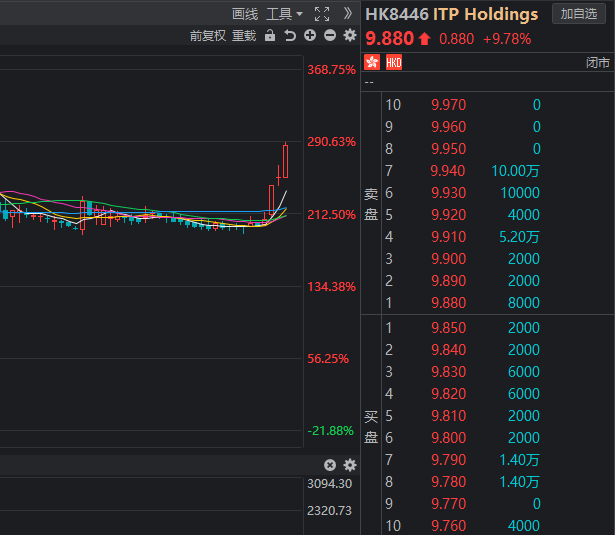Click ask volume 8000

524,302
